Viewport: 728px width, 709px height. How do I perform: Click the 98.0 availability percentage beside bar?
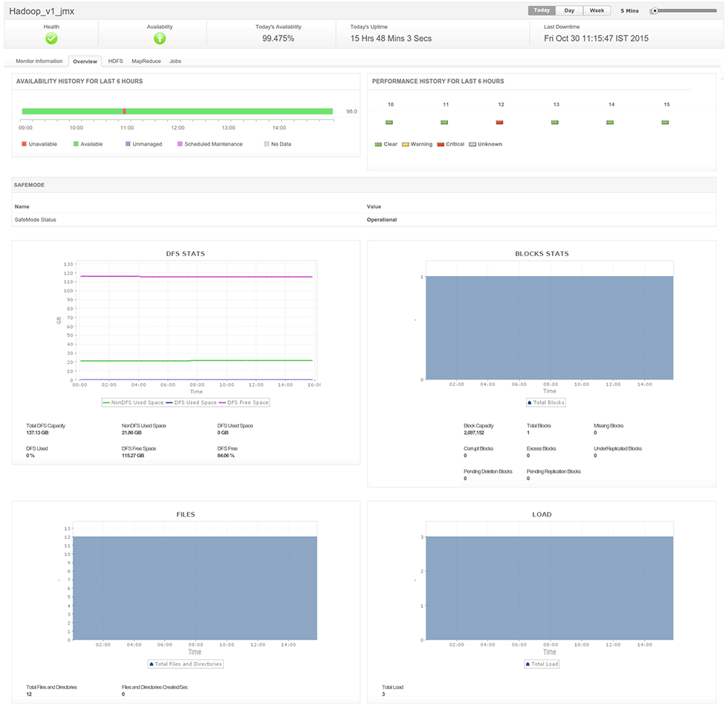coord(351,111)
